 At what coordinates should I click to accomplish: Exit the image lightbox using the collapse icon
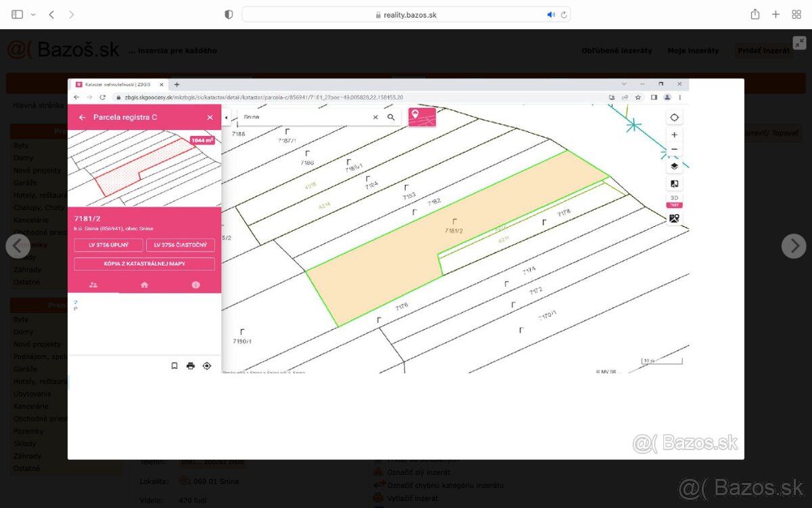pyautogui.click(x=799, y=42)
